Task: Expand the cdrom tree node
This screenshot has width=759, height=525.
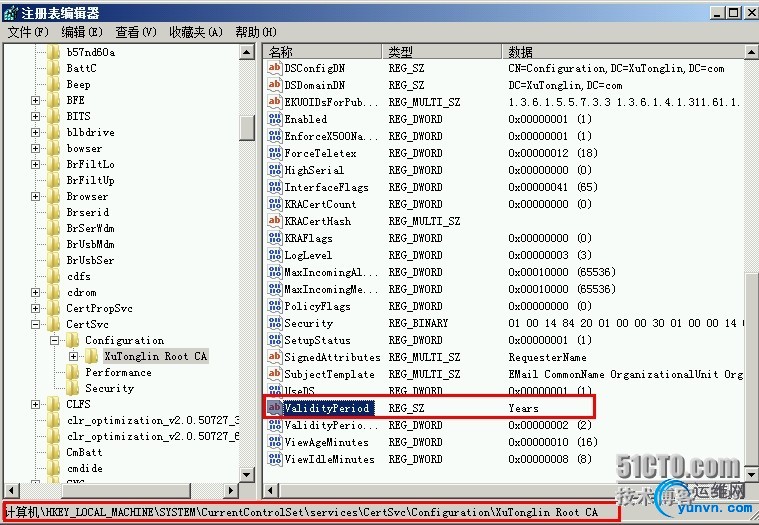Action: pos(35,292)
